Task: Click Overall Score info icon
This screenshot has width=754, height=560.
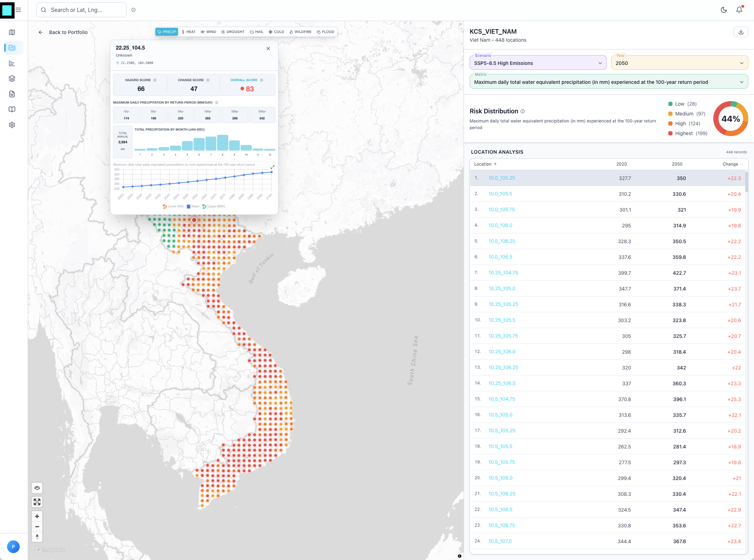Action: [x=262, y=80]
